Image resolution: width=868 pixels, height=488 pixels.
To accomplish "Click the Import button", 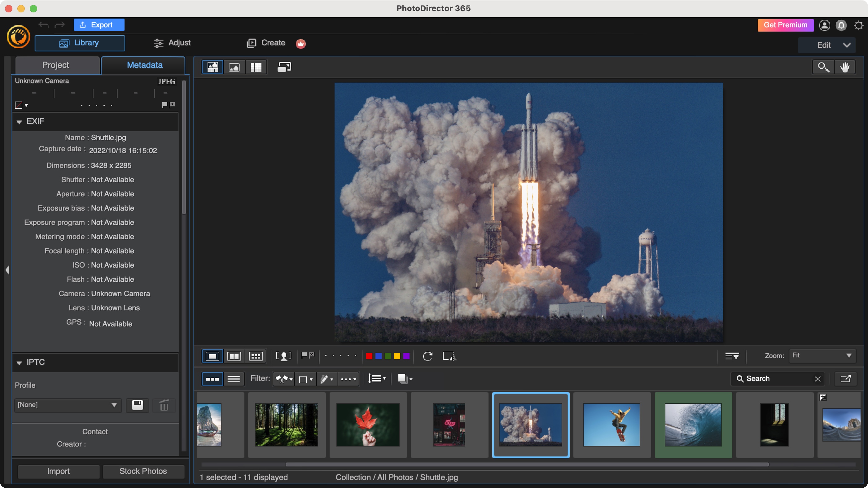I will (59, 471).
